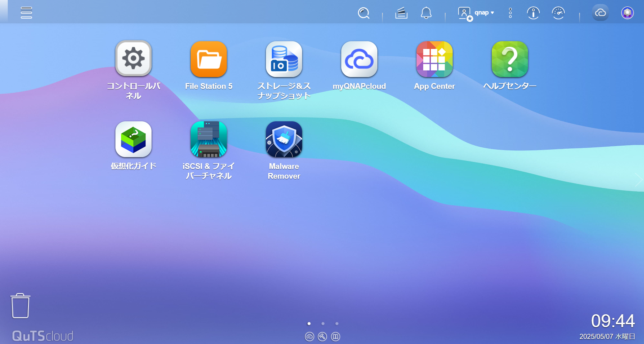Open background tasks icon
Viewport: 644px width, 344px height.
click(x=401, y=13)
